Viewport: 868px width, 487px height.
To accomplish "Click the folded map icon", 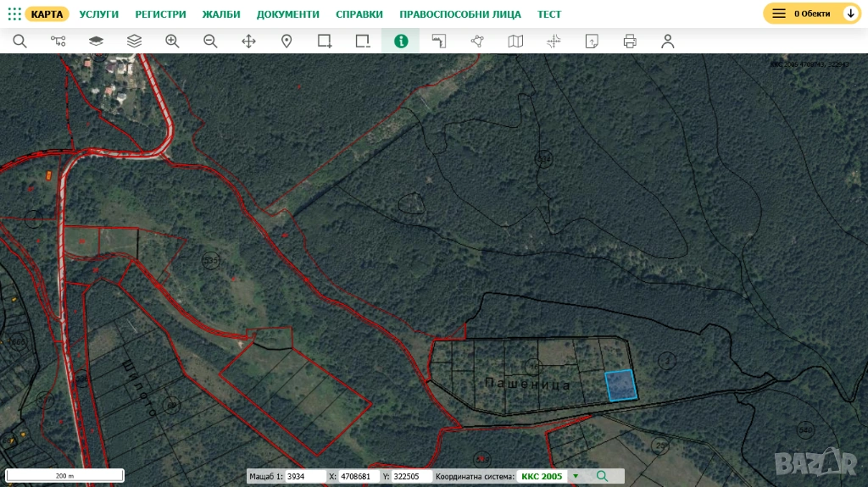I will 515,41.
